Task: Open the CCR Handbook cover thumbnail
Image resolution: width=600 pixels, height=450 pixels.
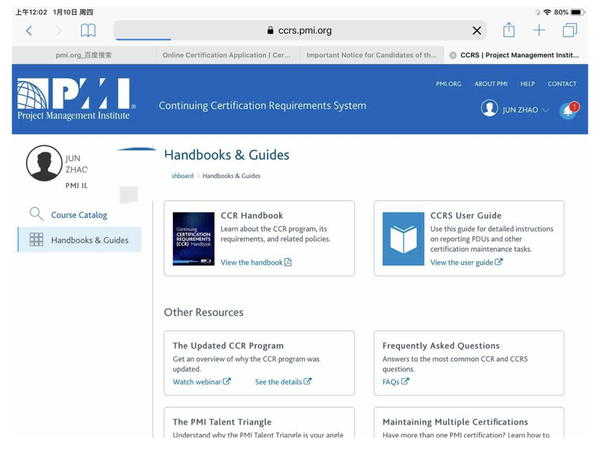Action: (193, 239)
